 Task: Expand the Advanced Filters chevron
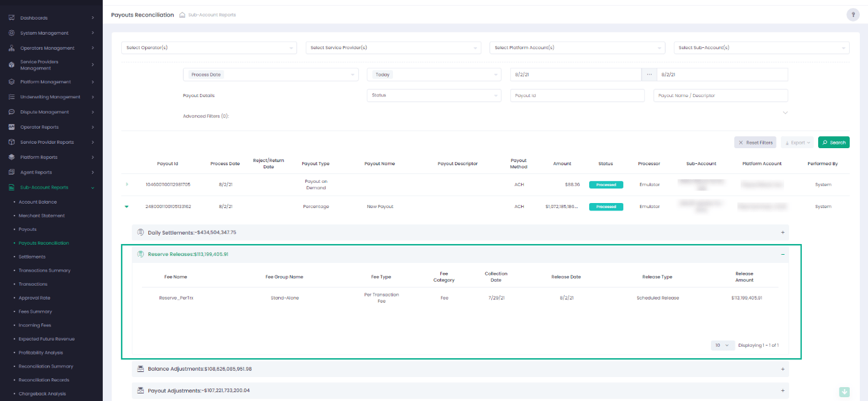coord(785,113)
